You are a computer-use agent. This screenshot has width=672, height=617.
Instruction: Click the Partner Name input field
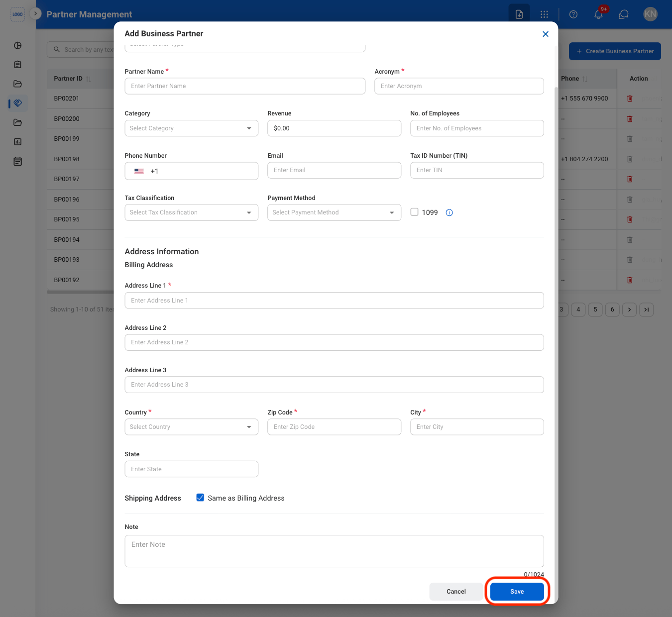245,86
